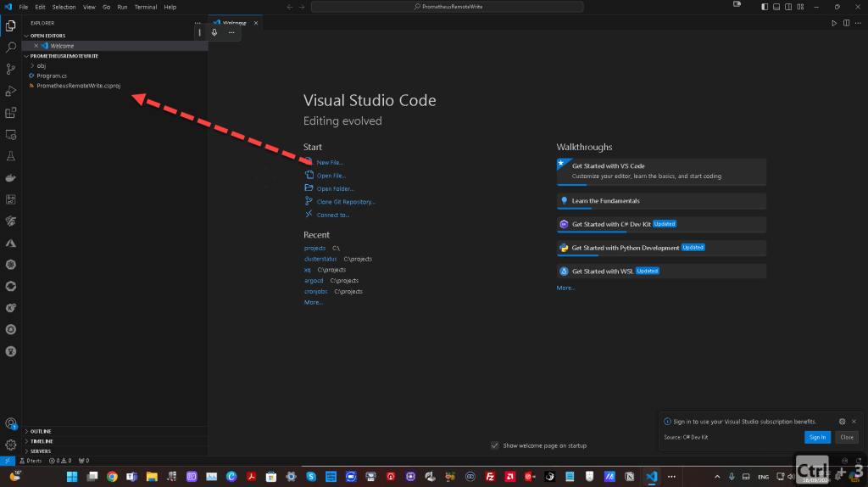The height and width of the screenshot is (487, 868).
Task: Split the editor right
Action: 847,23
